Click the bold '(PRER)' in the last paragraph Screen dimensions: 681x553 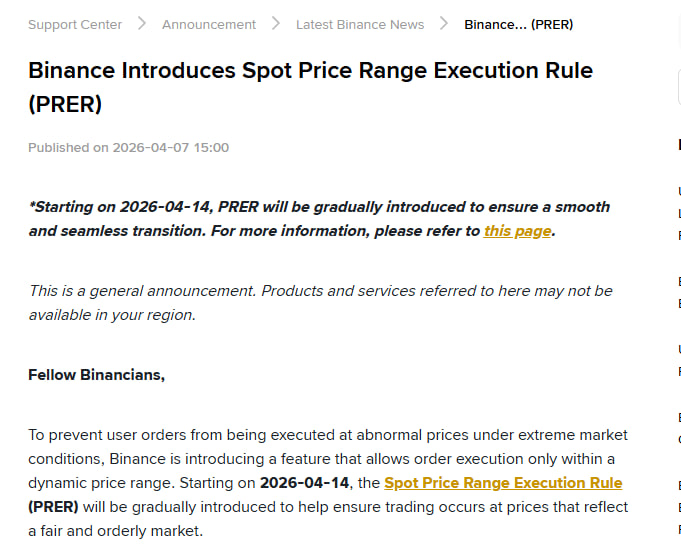coord(53,507)
